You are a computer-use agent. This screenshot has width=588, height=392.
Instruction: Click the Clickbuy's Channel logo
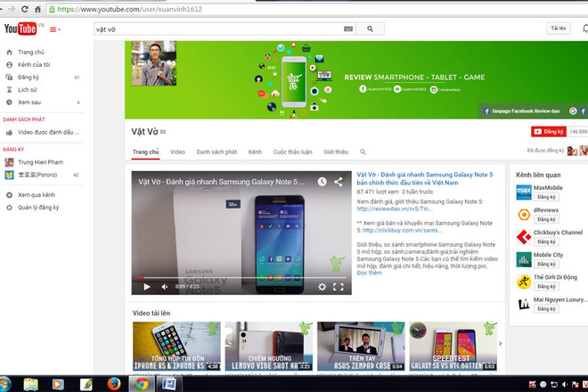tap(524, 237)
